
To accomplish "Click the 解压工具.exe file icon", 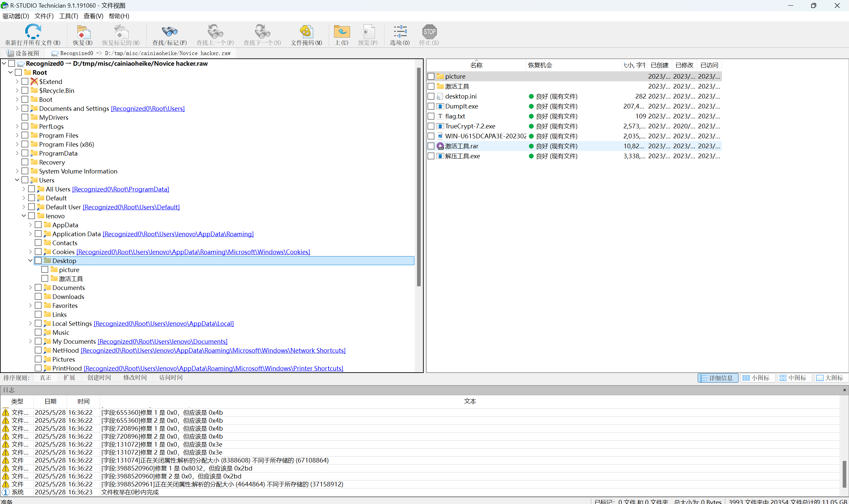I will tap(440, 156).
